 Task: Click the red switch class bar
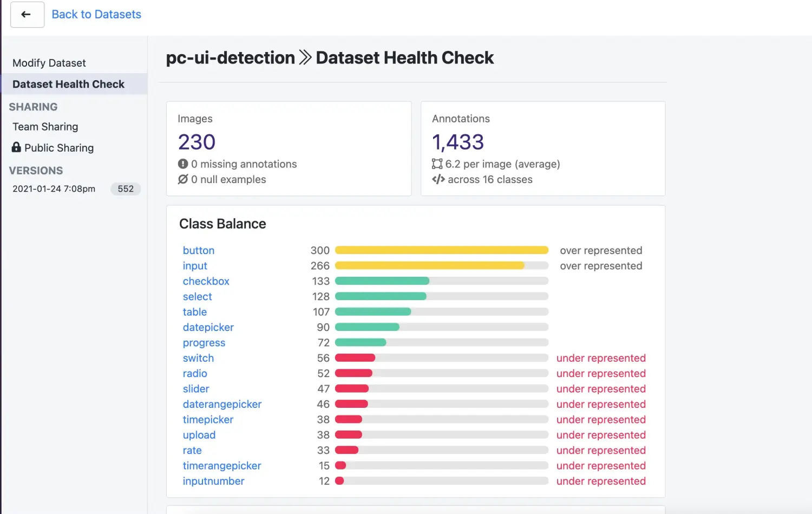[355, 357]
